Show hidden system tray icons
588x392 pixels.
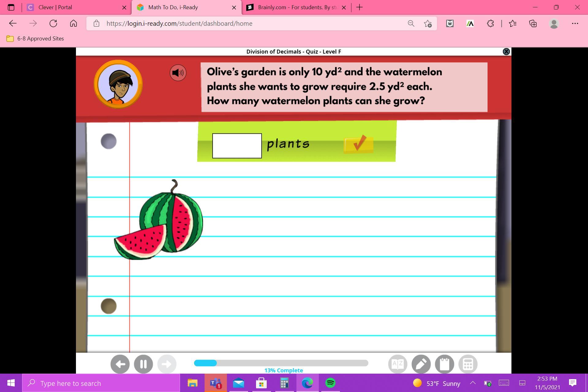pyautogui.click(x=473, y=383)
